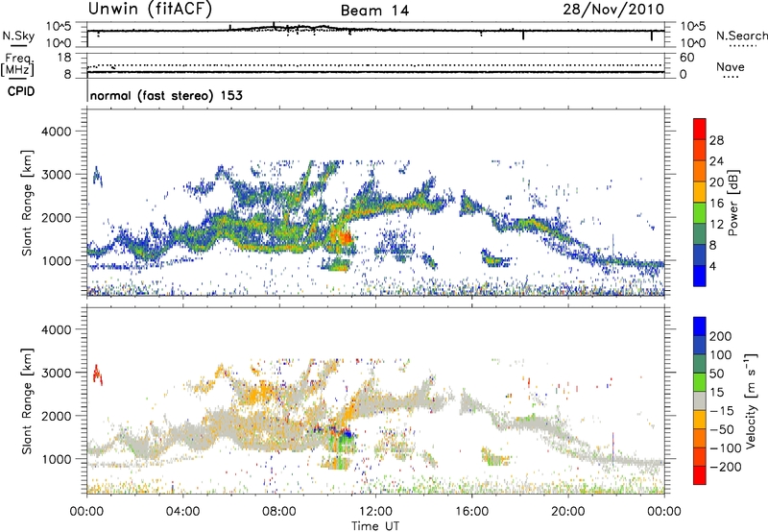Image resolution: width=768 pixels, height=532 pixels.
Task: Click the '12:00' time tick label
Action: (x=375, y=512)
